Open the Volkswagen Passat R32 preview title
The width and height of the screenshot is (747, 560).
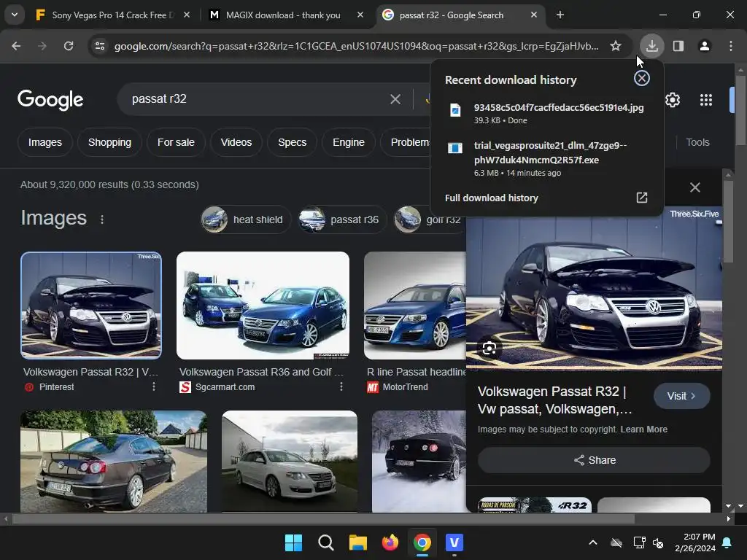[555, 400]
